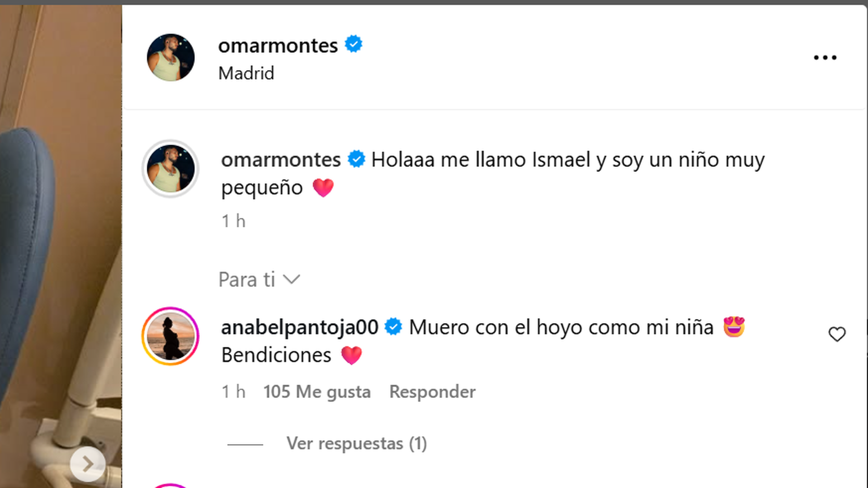The width and height of the screenshot is (868, 488).
Task: Visit the anabelpantoja00 profile username link
Action: (299, 327)
